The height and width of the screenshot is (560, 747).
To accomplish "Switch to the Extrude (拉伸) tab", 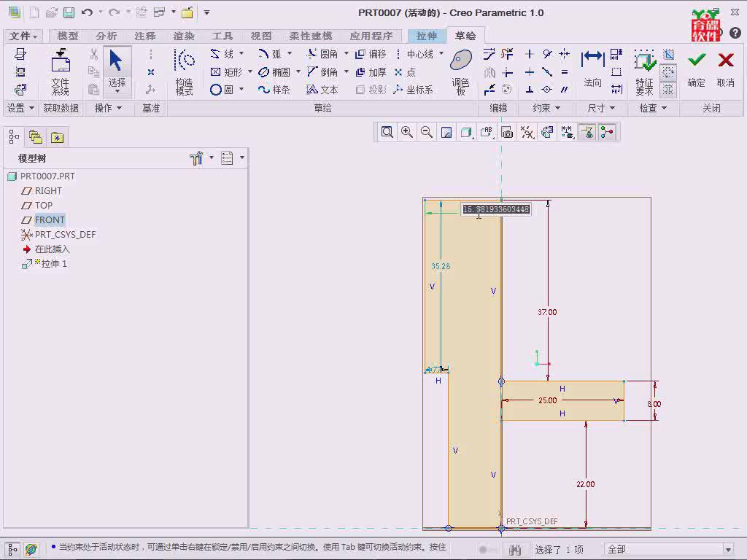I will coord(426,36).
